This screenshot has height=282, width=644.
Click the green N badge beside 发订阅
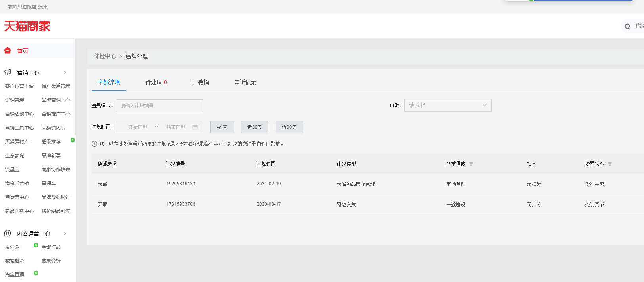[x=36, y=245]
